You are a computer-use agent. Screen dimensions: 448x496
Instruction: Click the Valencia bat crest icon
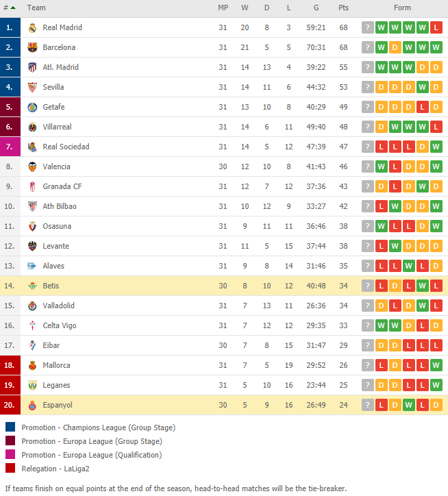[x=32, y=166]
